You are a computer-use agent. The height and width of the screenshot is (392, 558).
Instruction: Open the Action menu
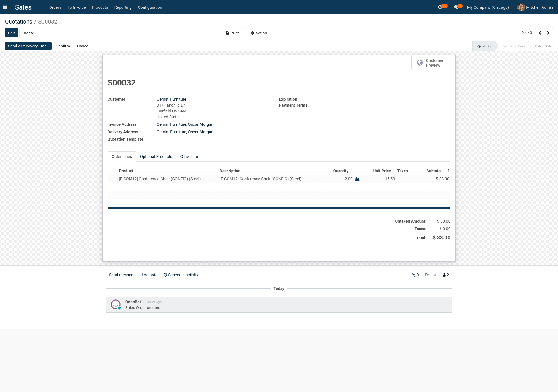(259, 33)
